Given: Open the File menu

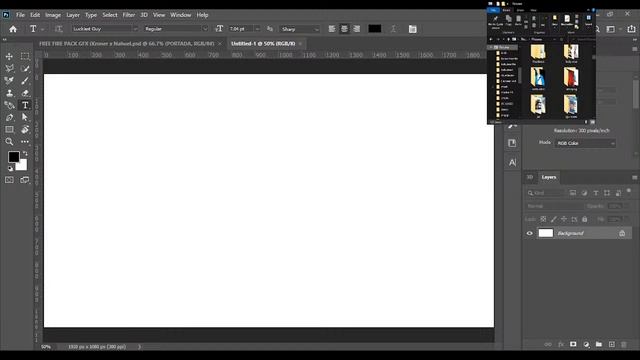Looking at the screenshot, I should [x=20, y=15].
